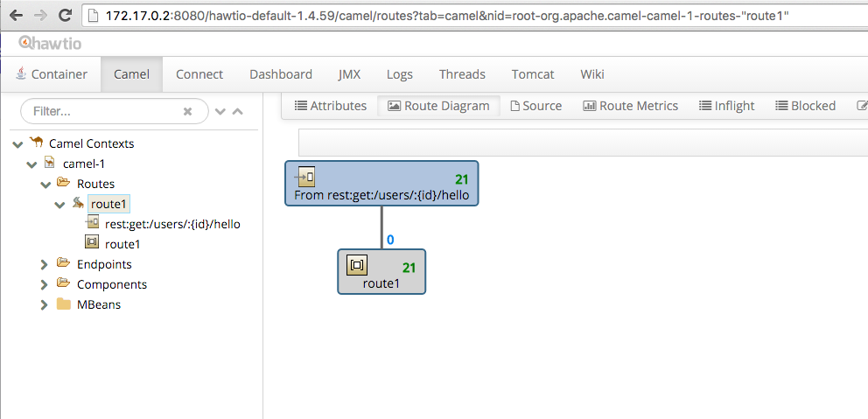The height and width of the screenshot is (419, 868).
Task: Click the blue 0 edge counter
Action: tap(390, 240)
